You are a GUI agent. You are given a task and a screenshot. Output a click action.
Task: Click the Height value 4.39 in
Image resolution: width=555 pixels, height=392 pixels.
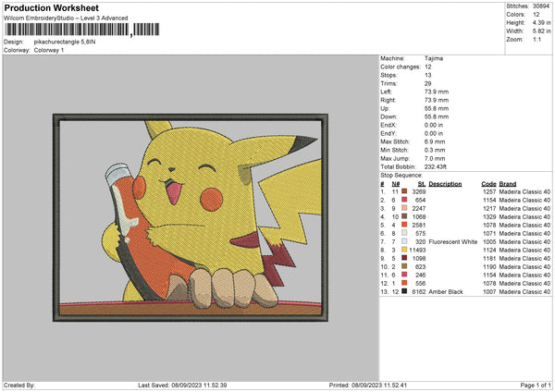(x=541, y=22)
